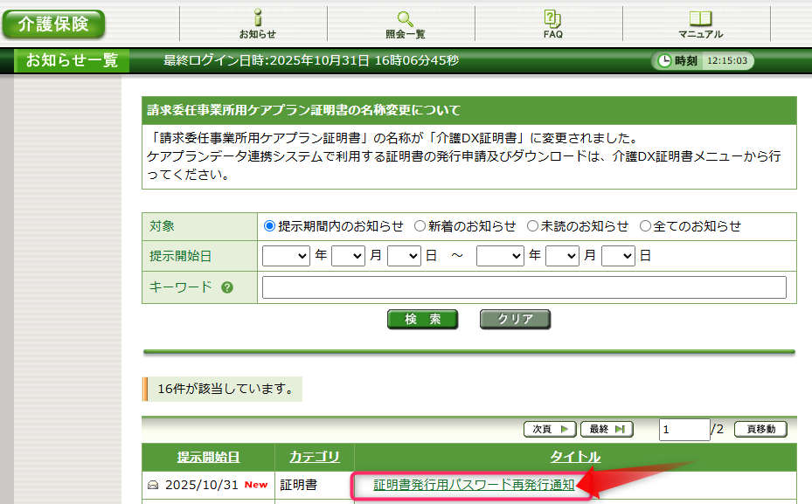Screen dimensions: 812x504
Task: Expand the start year dropdown
Action: [286, 256]
